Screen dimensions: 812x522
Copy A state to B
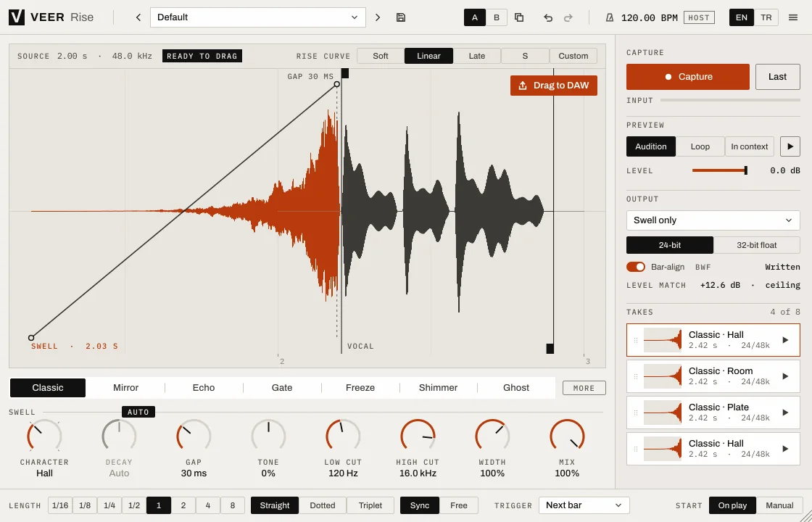click(519, 17)
